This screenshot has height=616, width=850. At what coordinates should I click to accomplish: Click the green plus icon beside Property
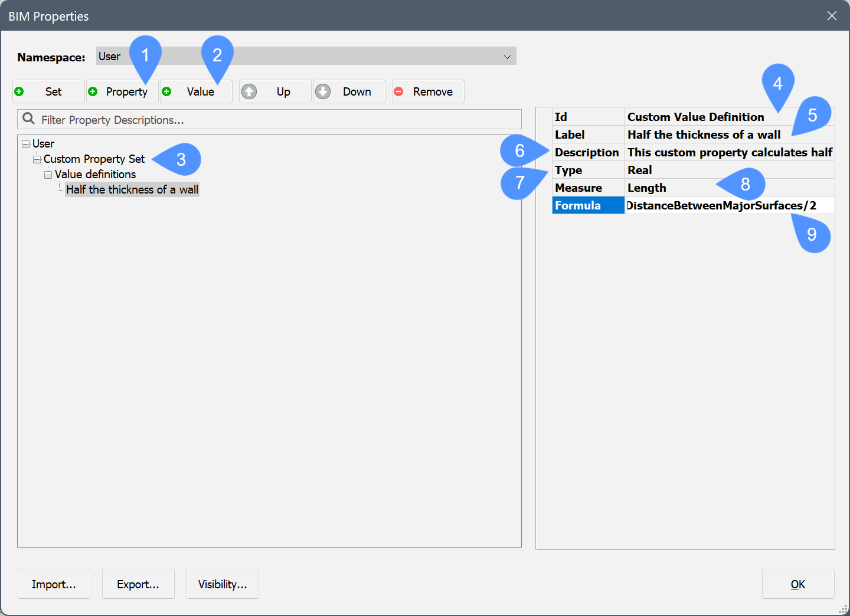(x=93, y=91)
